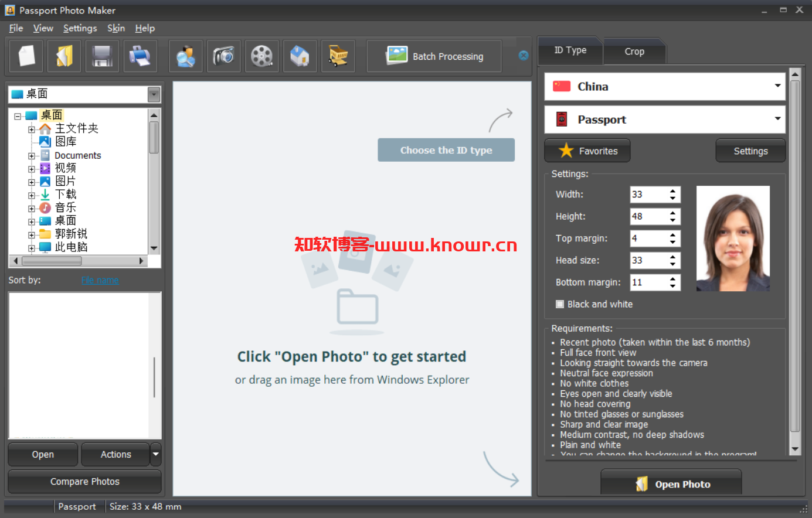The width and height of the screenshot is (812, 518).
Task: Click the Choose the ID type hint button
Action: [x=446, y=150]
